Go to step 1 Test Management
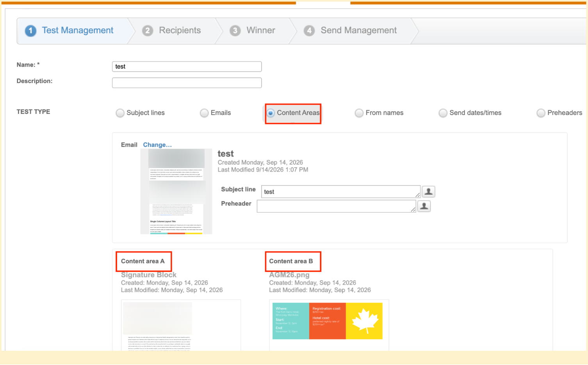 [69, 30]
